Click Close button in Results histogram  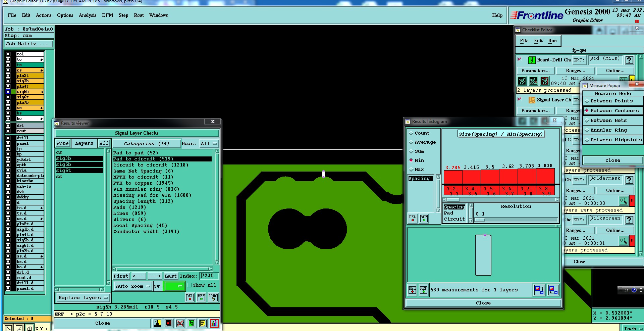483,303
